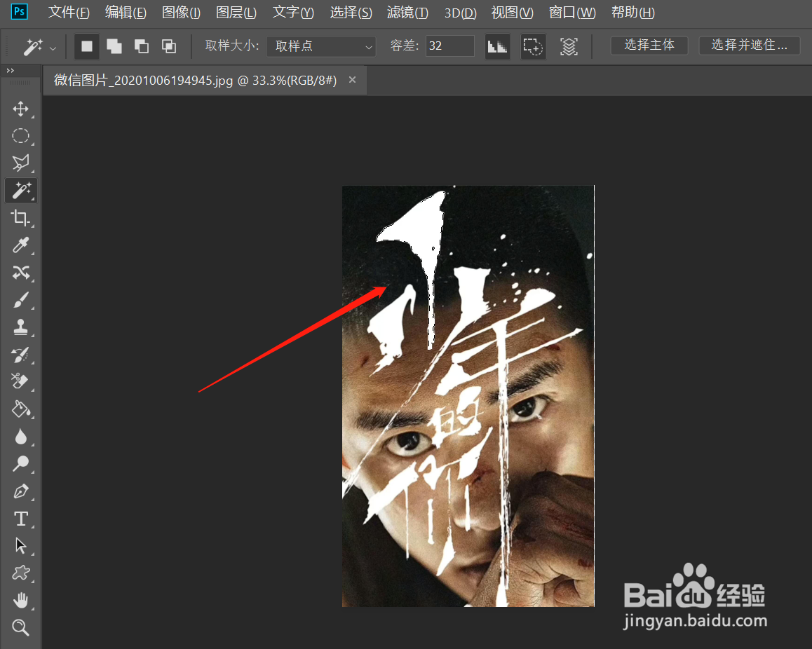
Task: Select the Polygonal Lasso tool
Action: pyautogui.click(x=21, y=163)
